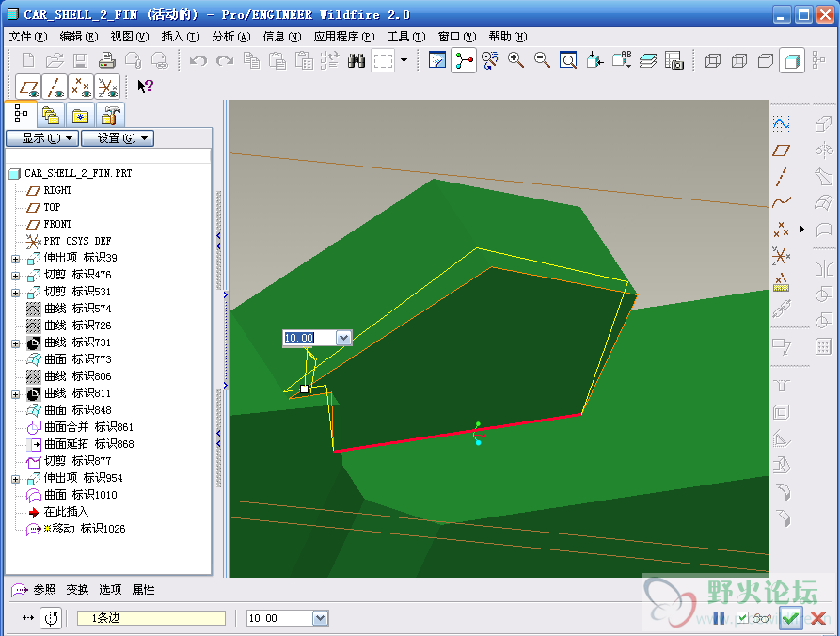840x636 pixels.
Task: Click the translate arrows icon in the dashboard
Action: click(x=28, y=618)
